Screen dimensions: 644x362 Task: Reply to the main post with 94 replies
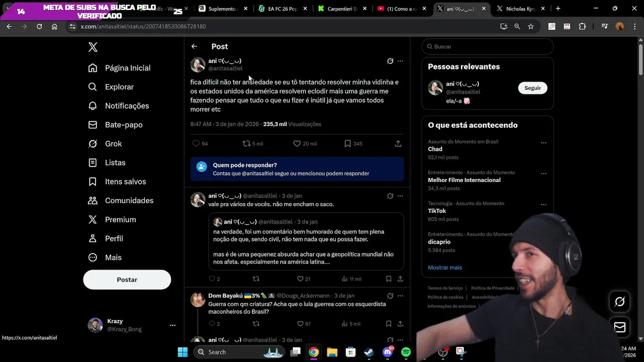[200, 144]
